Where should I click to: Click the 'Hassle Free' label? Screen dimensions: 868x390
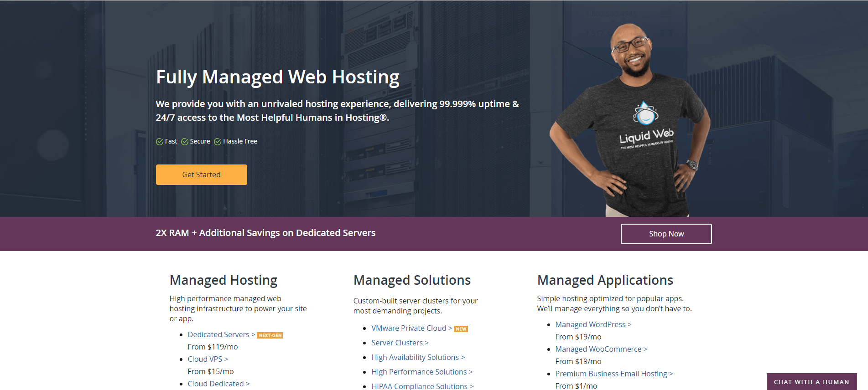(240, 141)
